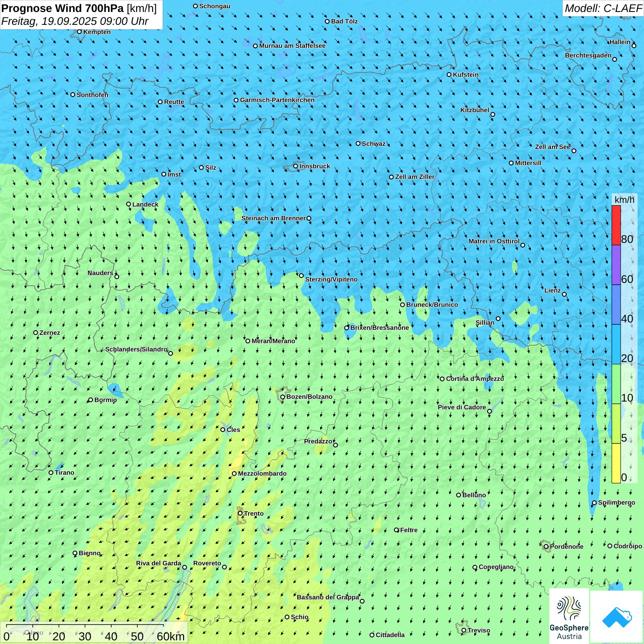Click the Schlanders/Silandro label
Screen dimensions: 644x644
pyautogui.click(x=137, y=349)
